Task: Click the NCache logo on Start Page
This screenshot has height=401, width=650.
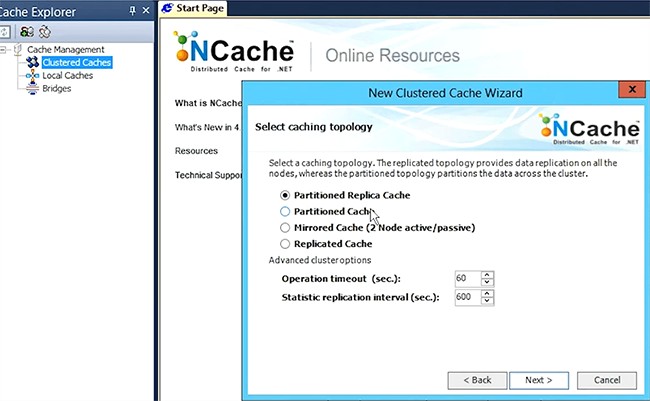Action: 234,52
